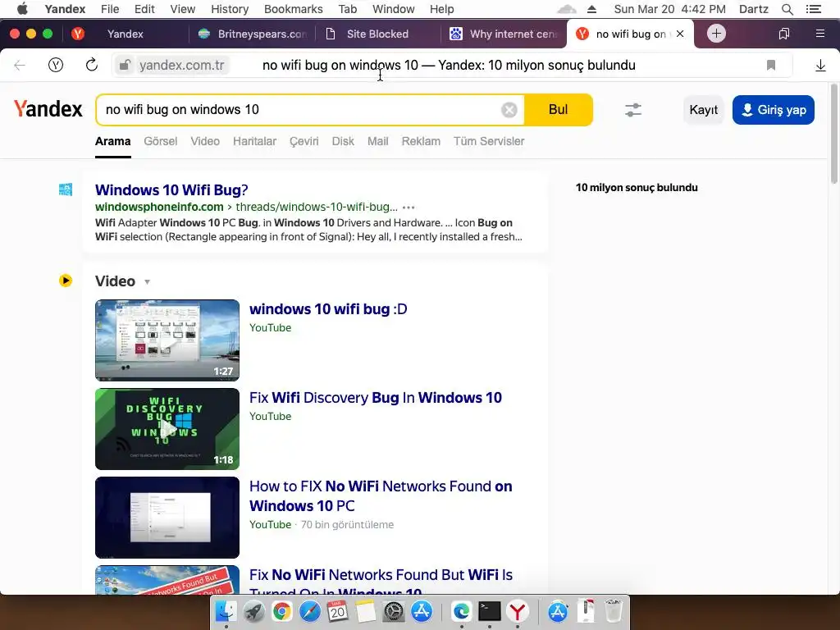Click the eject icon in menu bar
Viewport: 840px width, 630px height.
(591, 9)
